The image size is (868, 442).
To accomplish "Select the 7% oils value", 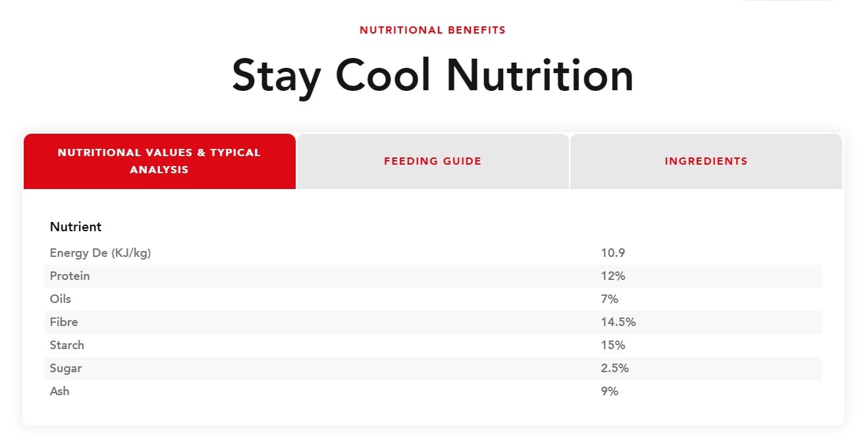I will pos(609,299).
